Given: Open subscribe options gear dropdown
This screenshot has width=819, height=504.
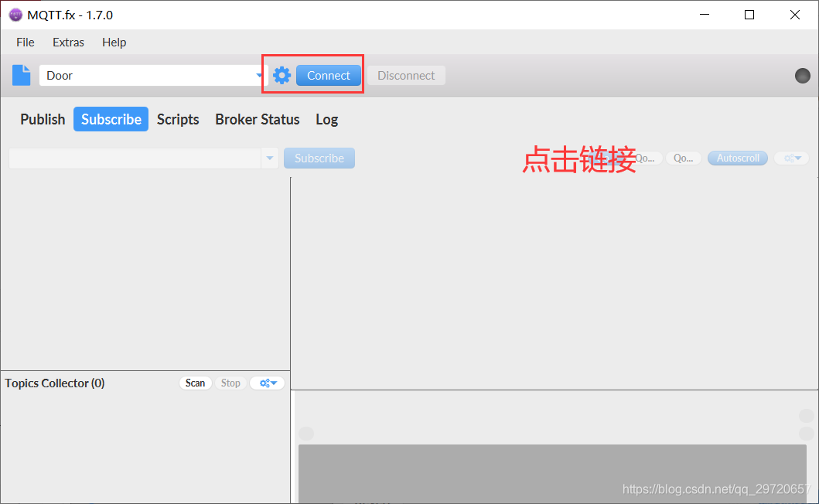Looking at the screenshot, I should pos(792,158).
